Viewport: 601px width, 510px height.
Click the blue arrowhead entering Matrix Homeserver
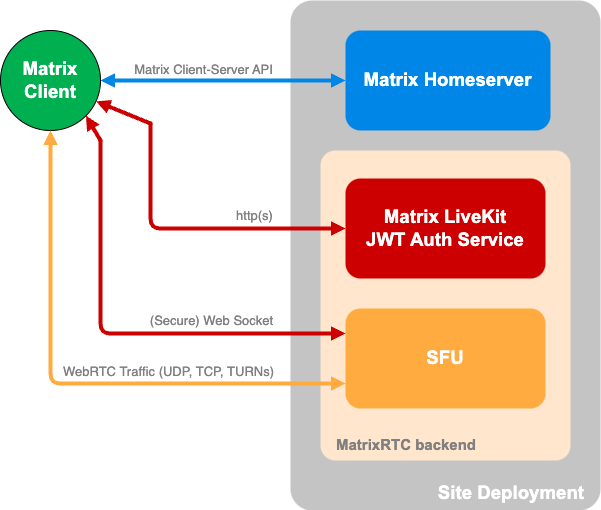point(338,81)
